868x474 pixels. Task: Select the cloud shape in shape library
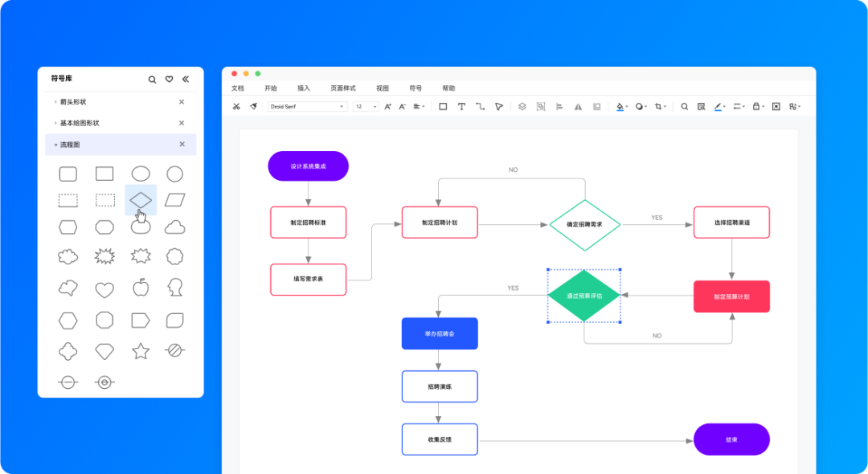click(174, 227)
